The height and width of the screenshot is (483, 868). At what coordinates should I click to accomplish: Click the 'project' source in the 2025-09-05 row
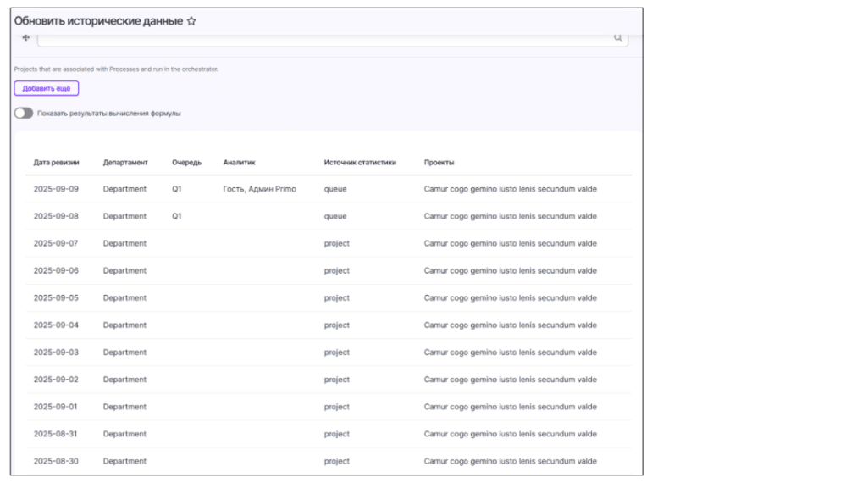click(x=336, y=298)
